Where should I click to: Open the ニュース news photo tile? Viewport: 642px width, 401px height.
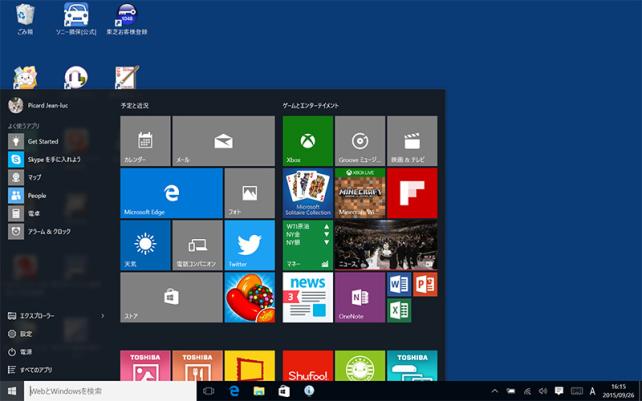pos(386,245)
